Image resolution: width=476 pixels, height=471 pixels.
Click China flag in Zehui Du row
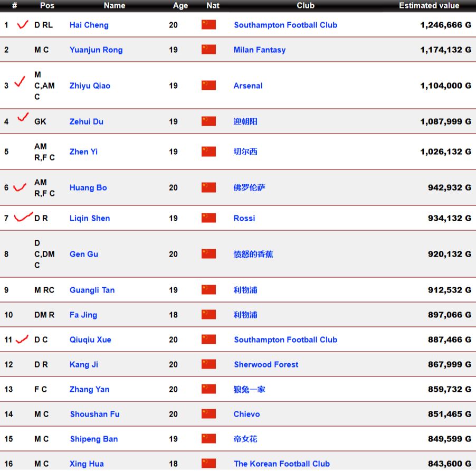tap(208, 121)
